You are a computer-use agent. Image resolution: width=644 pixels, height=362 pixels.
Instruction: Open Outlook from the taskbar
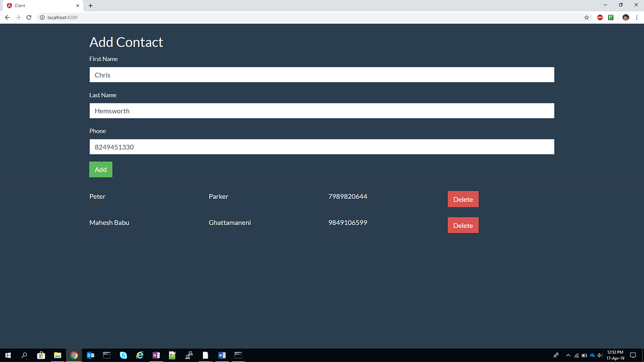[x=90, y=355]
